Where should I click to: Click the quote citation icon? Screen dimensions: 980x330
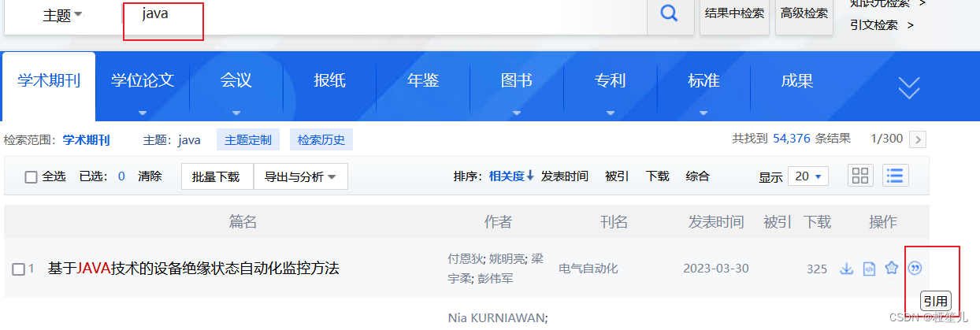pyautogui.click(x=915, y=268)
